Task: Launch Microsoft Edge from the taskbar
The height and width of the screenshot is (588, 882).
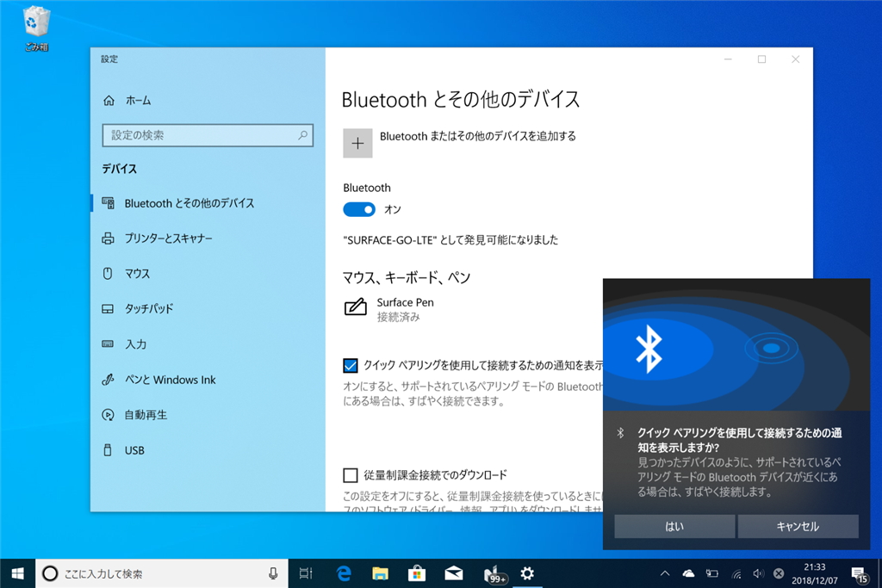Action: click(344, 573)
